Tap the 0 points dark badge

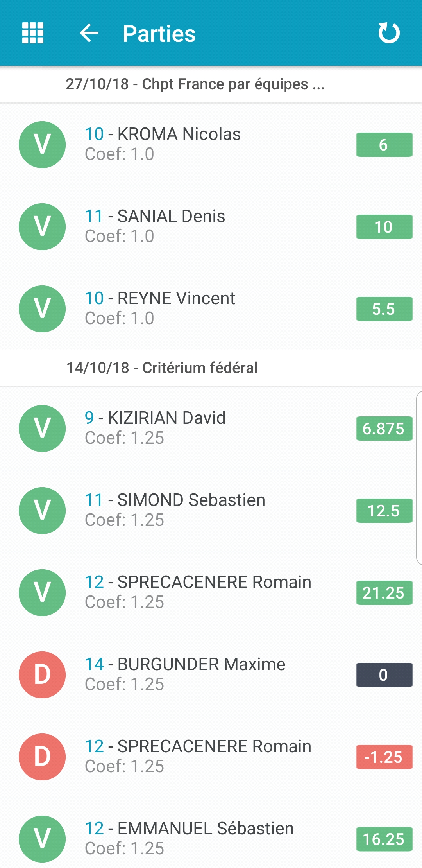[x=384, y=675]
